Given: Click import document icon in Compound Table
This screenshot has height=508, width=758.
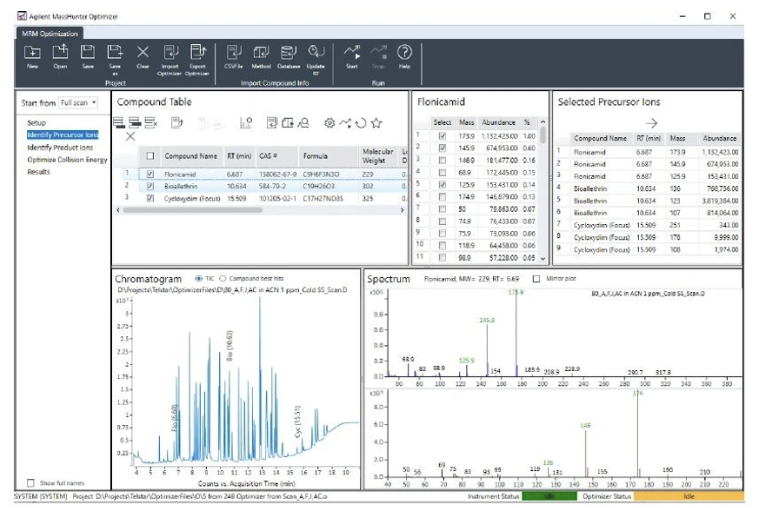Looking at the screenshot, I should (x=272, y=123).
